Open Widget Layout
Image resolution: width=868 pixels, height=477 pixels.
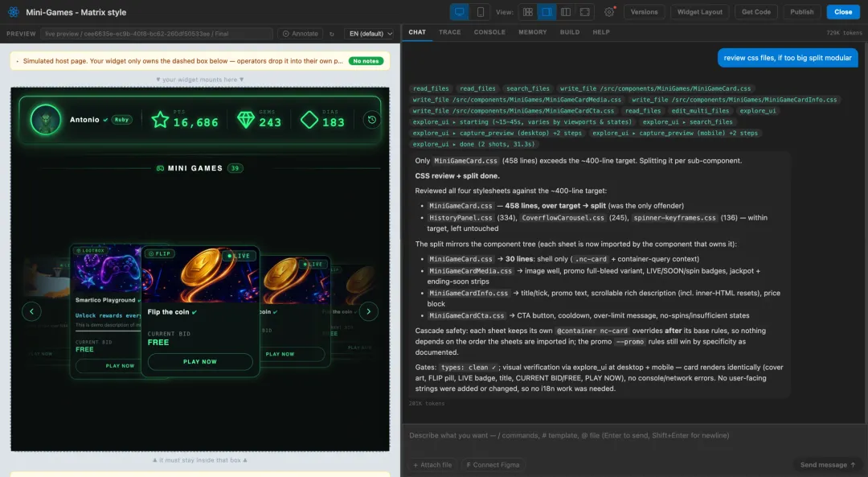tap(700, 11)
